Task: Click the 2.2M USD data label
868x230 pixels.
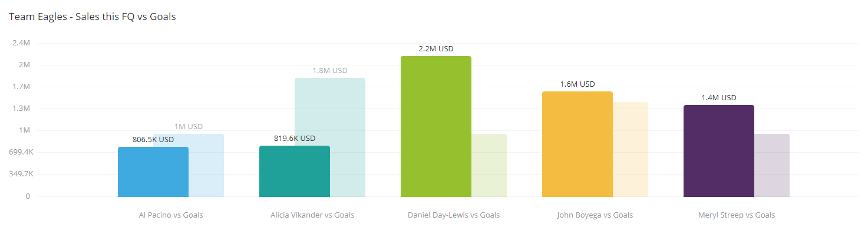Action: [x=436, y=49]
